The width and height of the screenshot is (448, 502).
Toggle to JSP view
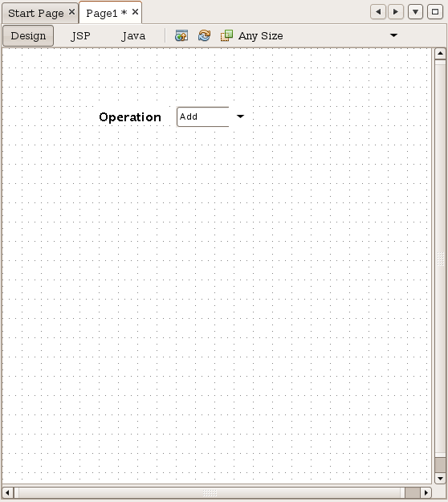pyautogui.click(x=80, y=36)
